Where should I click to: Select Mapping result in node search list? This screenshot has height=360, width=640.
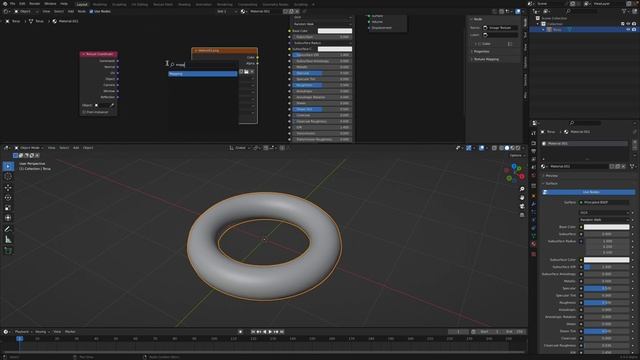click(x=203, y=74)
